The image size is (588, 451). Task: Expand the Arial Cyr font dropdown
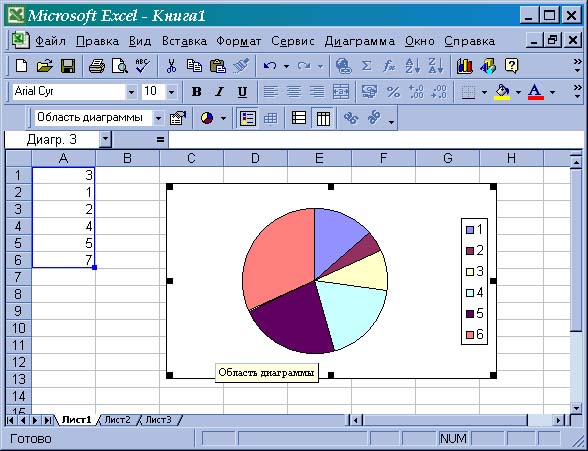(x=131, y=91)
